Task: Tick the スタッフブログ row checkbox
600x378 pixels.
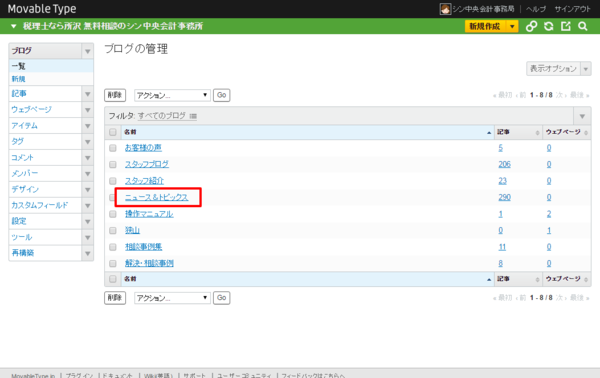Action: tap(112, 165)
